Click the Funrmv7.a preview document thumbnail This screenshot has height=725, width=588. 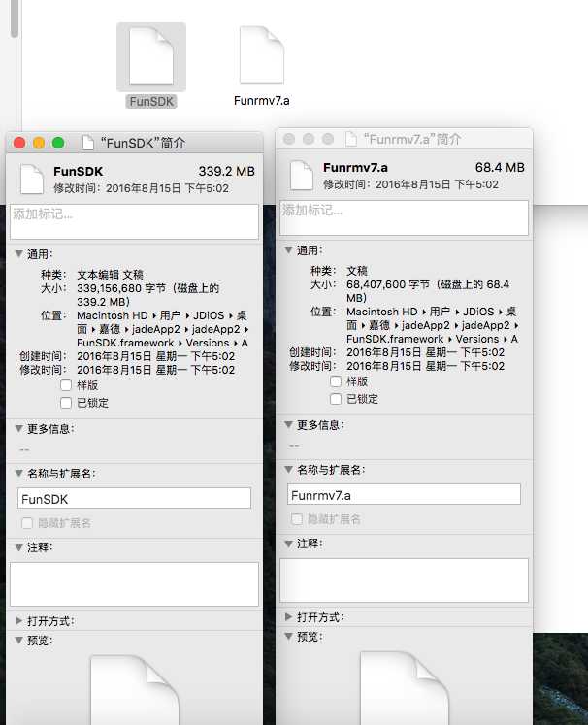coord(404,687)
